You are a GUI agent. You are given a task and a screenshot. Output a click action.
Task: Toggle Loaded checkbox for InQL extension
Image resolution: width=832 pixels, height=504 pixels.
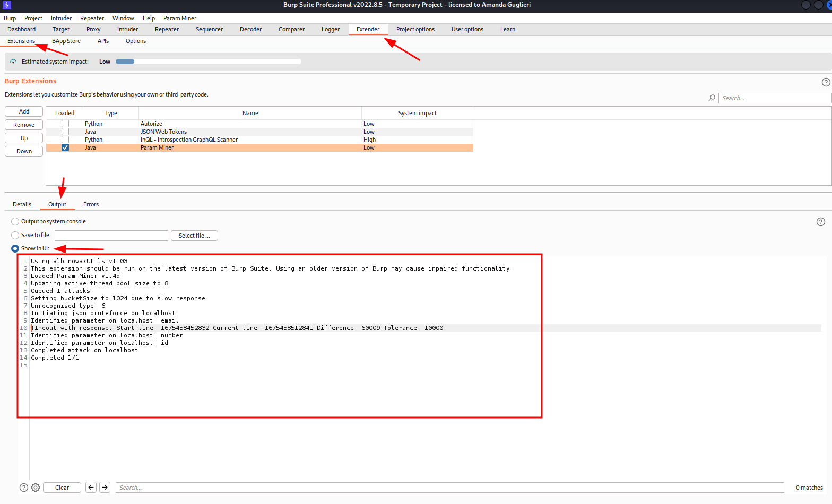65,140
